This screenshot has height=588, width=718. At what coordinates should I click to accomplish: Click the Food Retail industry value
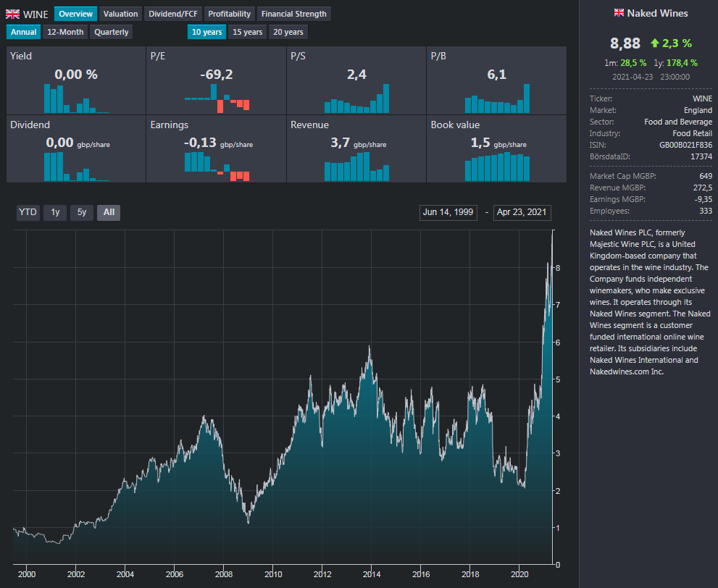click(x=693, y=134)
